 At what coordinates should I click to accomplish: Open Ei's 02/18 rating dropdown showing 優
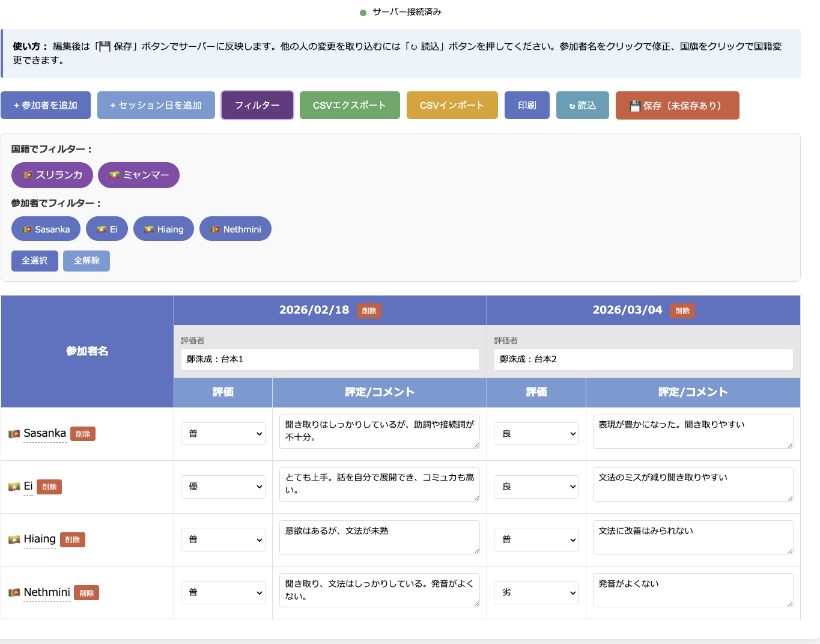223,487
